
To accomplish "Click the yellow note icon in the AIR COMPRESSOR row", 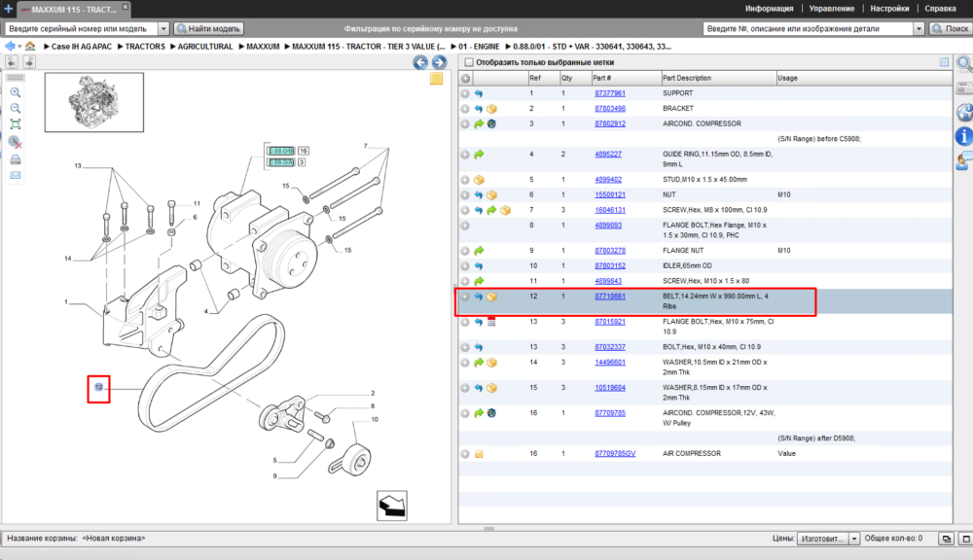I will click(479, 455).
